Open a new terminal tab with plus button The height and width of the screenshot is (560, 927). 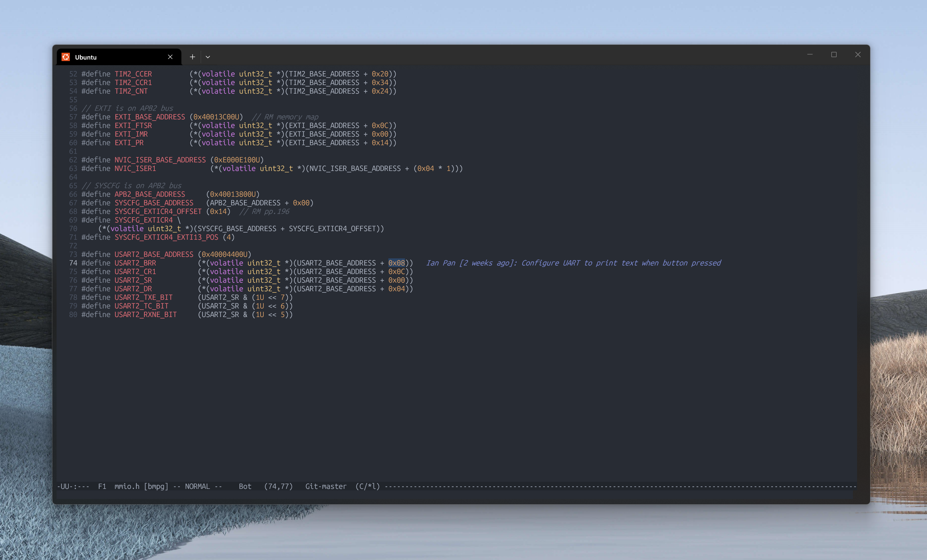tap(192, 57)
